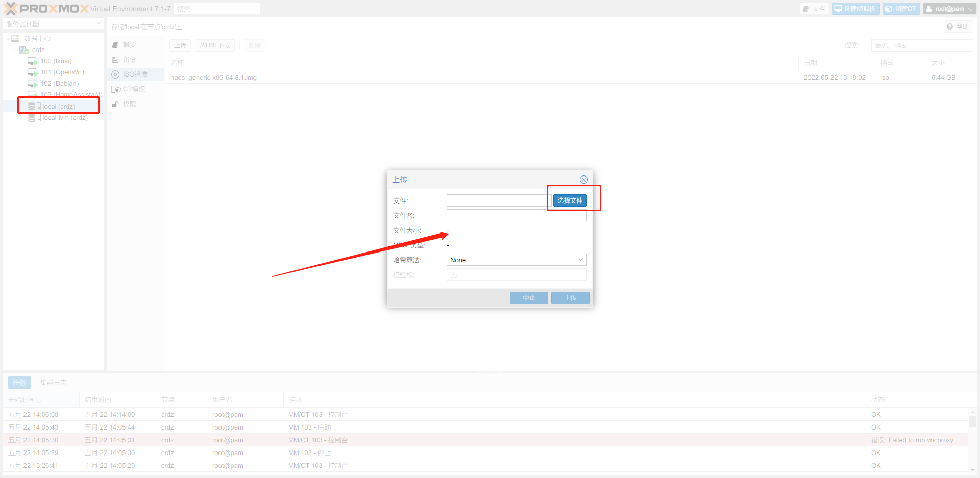Open the 概要 summary panel icon
The width and height of the screenshot is (980, 478).
115,45
